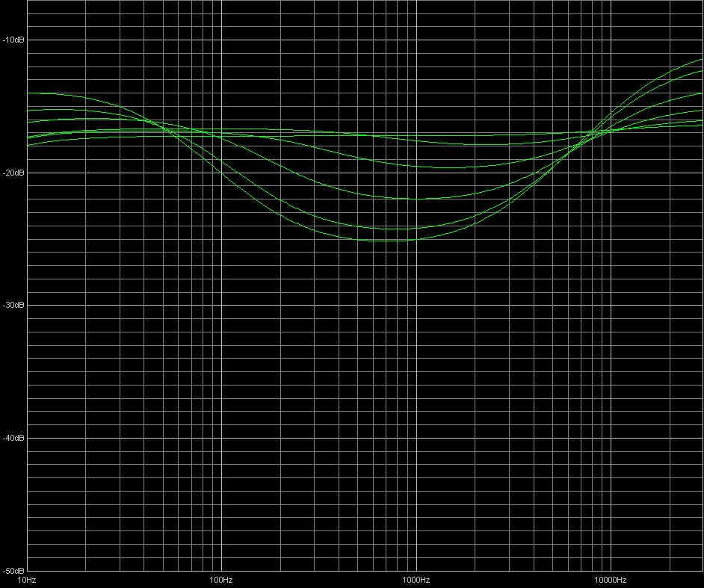Image resolution: width=704 pixels, height=588 pixels.
Task: Click the 1000Hz and -30dB grid intersection
Action: click(x=416, y=305)
